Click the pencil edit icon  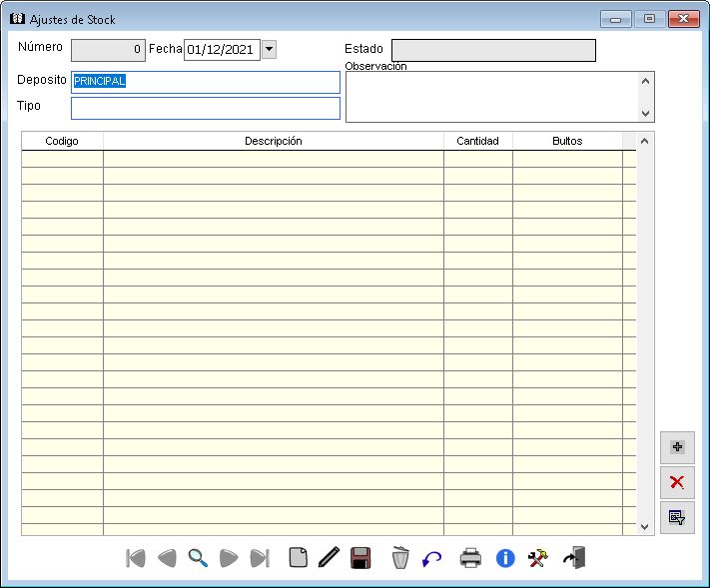point(329,558)
